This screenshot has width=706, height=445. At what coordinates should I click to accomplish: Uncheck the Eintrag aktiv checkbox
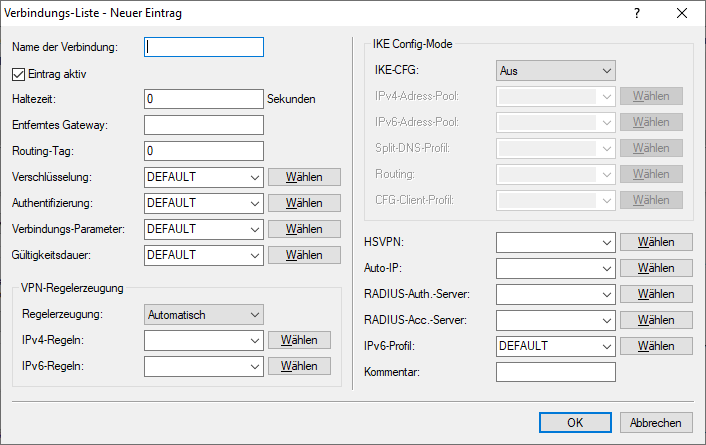(x=18, y=73)
